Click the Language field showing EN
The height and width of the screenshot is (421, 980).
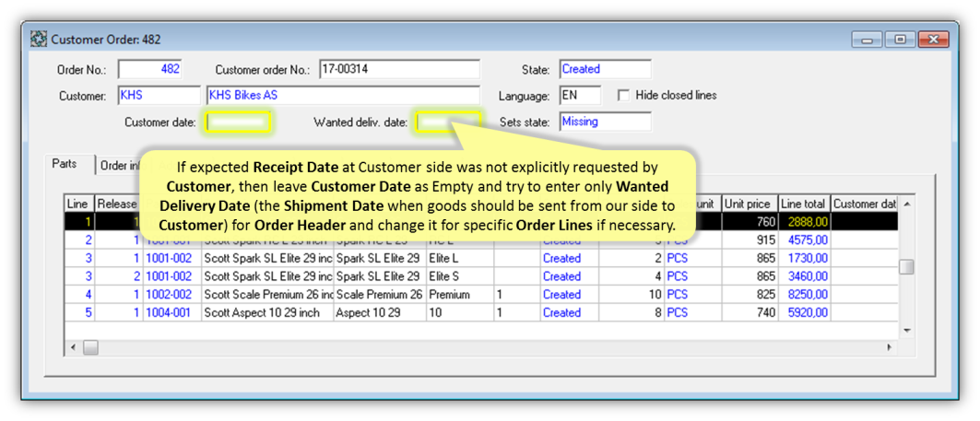click(580, 95)
